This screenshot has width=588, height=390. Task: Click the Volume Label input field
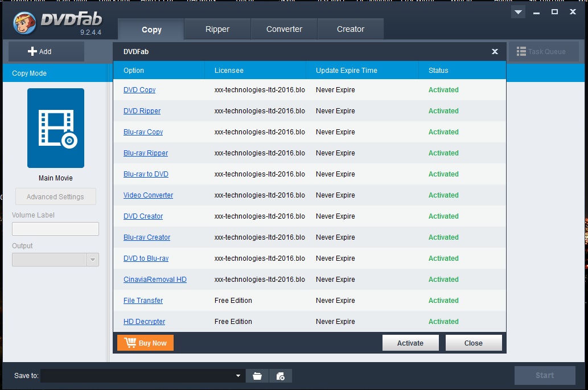[56, 229]
